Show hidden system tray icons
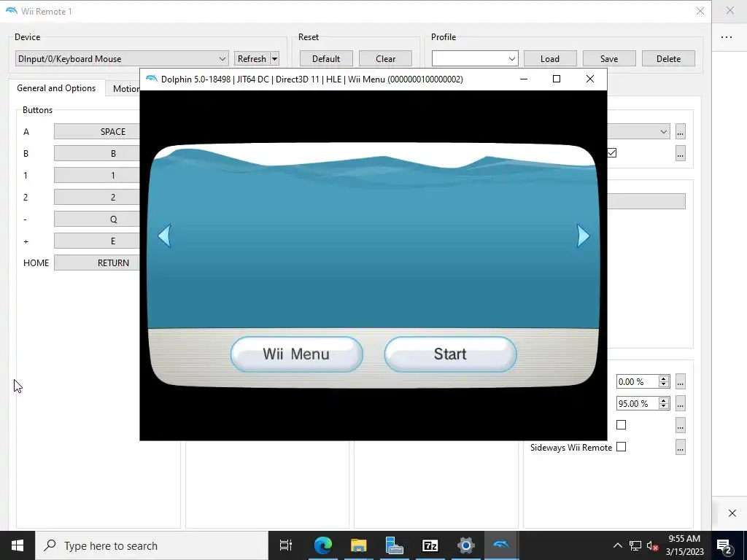747x560 pixels. point(617,545)
